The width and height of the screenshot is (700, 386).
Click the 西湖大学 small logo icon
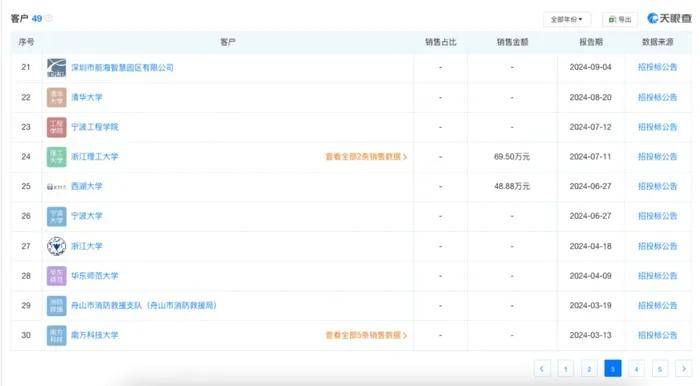(x=57, y=187)
